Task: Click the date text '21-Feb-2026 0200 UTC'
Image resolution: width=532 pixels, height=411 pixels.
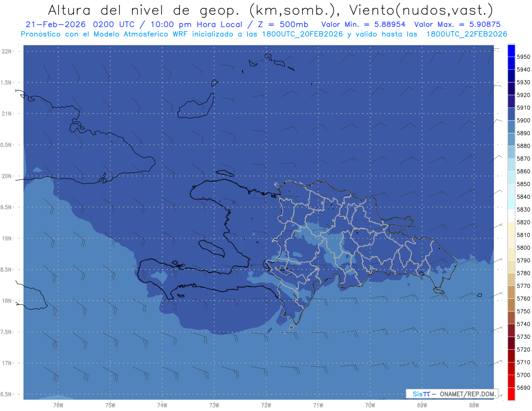Action: click(81, 24)
